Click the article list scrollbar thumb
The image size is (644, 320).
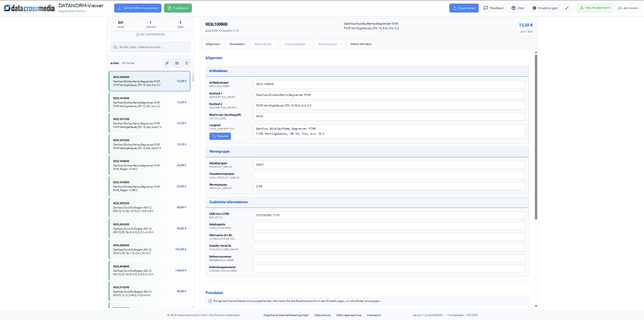[x=193, y=78]
